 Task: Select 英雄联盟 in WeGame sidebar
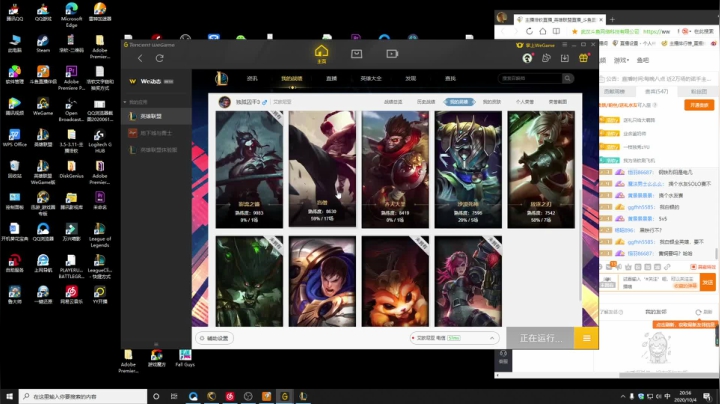156,116
